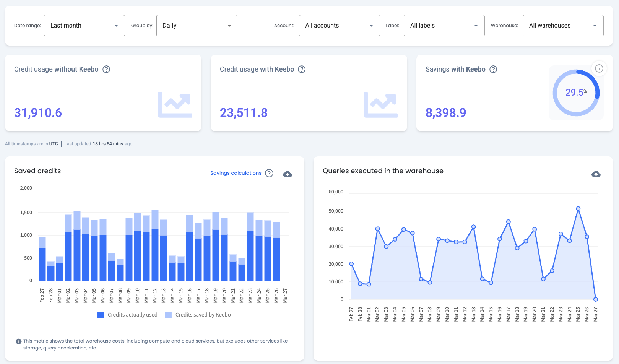Open the Label dropdown showing All labels

point(444,25)
